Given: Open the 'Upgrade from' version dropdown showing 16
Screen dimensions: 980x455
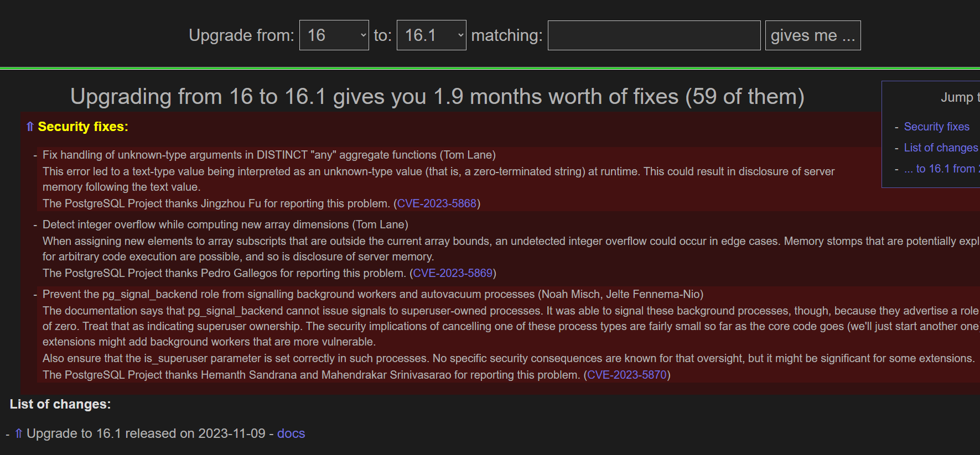Looking at the screenshot, I should (334, 35).
